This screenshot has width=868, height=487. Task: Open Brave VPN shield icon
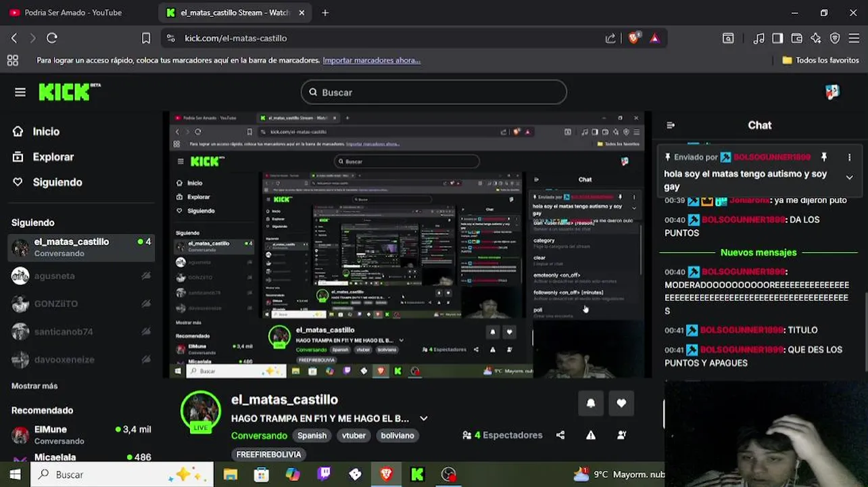[835, 39]
